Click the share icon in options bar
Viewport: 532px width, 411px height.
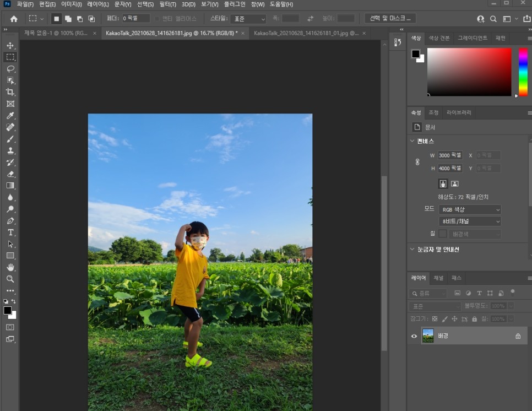pyautogui.click(x=527, y=19)
